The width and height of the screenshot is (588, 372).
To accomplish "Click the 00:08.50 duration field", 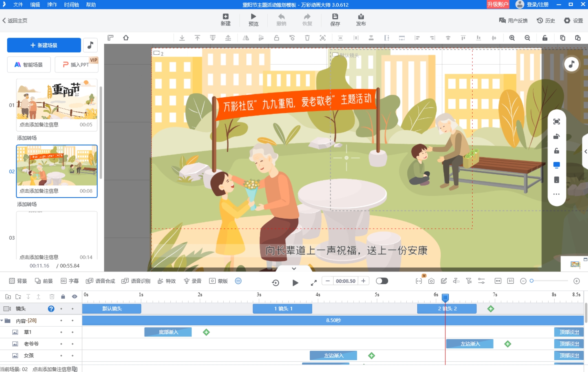I will (346, 281).
